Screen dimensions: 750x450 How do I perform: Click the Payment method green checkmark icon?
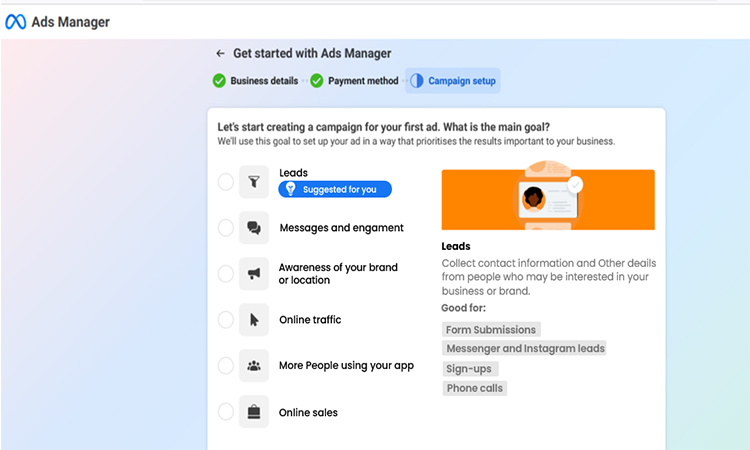click(317, 81)
